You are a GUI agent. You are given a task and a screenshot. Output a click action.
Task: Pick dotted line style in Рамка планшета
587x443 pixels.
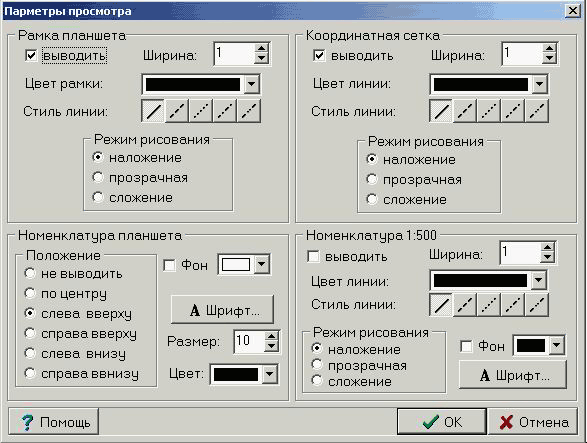pos(201,111)
